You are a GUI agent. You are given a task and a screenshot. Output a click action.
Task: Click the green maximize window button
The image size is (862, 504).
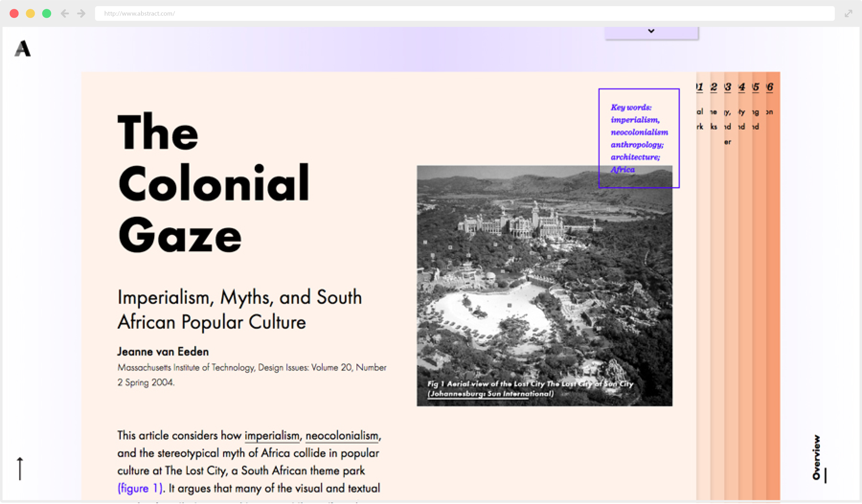tap(47, 13)
